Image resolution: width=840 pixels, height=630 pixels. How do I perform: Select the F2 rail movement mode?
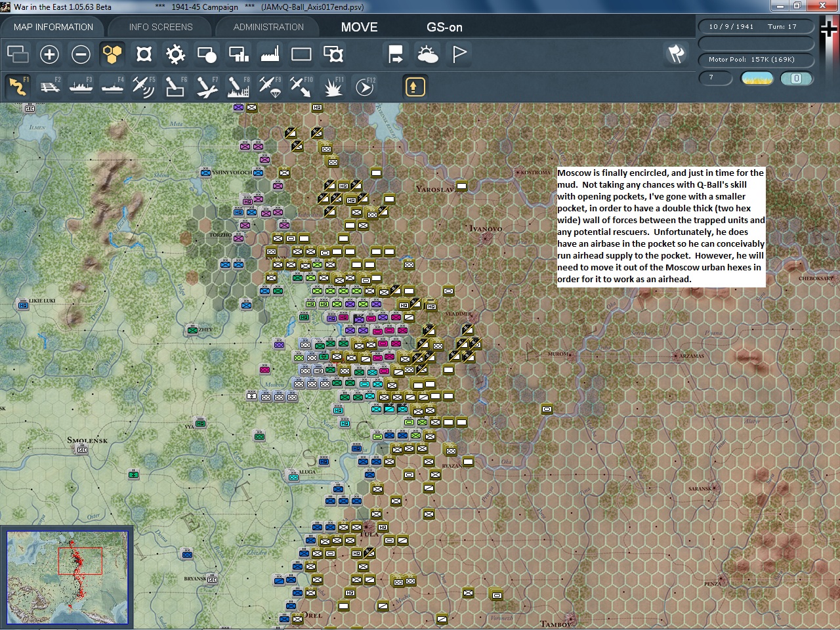click(49, 86)
